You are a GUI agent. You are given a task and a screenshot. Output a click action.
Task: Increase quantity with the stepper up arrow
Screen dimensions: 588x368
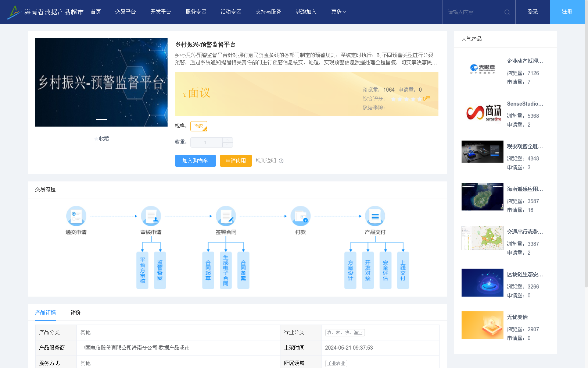pyautogui.click(x=227, y=140)
